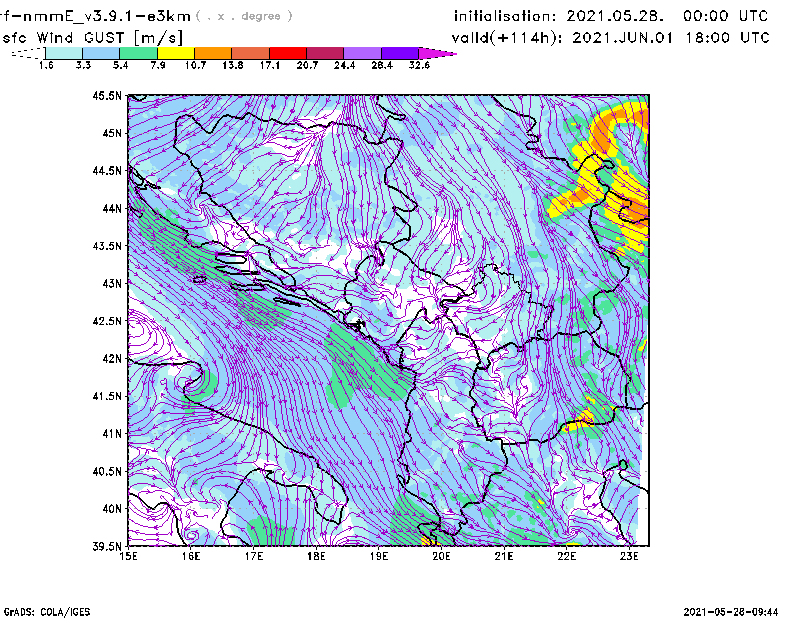Click the legend value 7.9
800x618 pixels.
coord(158,65)
